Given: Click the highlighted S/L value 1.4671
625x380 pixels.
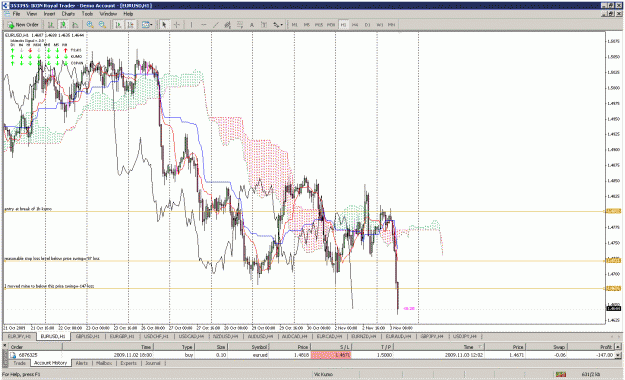Looking at the screenshot, I should pyautogui.click(x=331, y=355).
